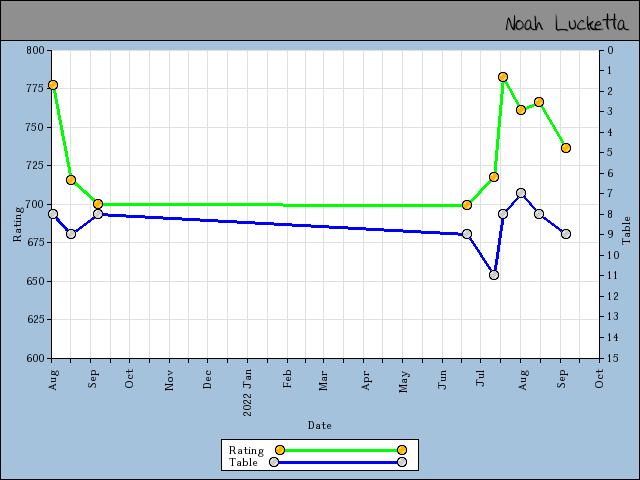Click the left orange marker in the legend
Image resolution: width=640 pixels, height=480 pixels.
(x=280, y=450)
